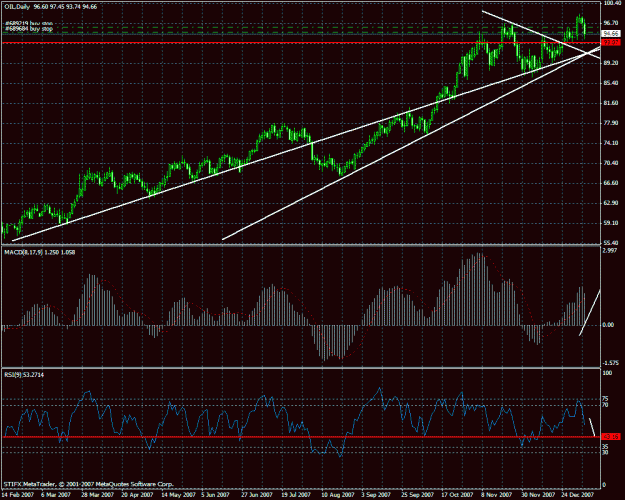The image size is (625, 500).
Task: Click the 14 May 2007 date label
Action: (x=177, y=494)
